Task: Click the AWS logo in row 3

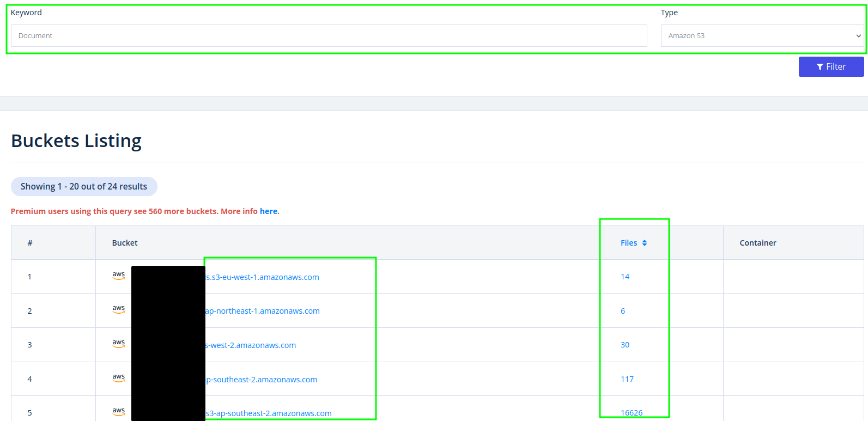Action: [x=119, y=344]
